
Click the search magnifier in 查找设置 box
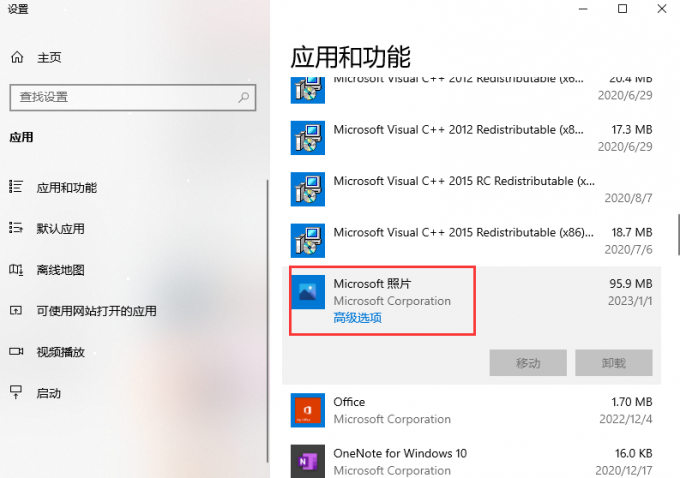(x=243, y=97)
